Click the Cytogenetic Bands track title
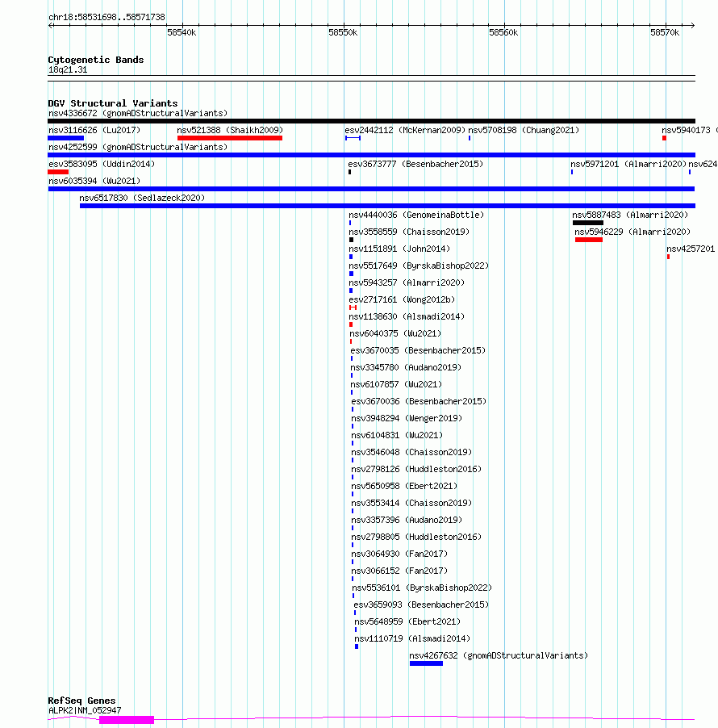718x728 pixels. pos(96,60)
